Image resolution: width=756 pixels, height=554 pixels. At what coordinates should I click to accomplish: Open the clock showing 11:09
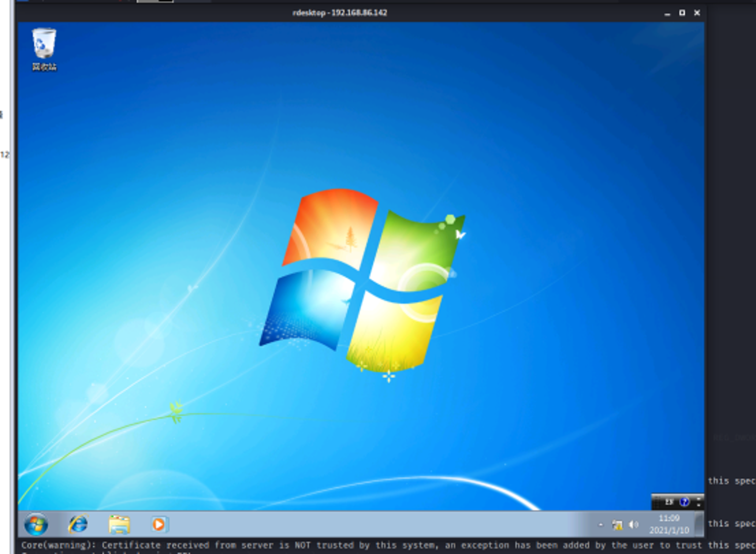click(669, 524)
